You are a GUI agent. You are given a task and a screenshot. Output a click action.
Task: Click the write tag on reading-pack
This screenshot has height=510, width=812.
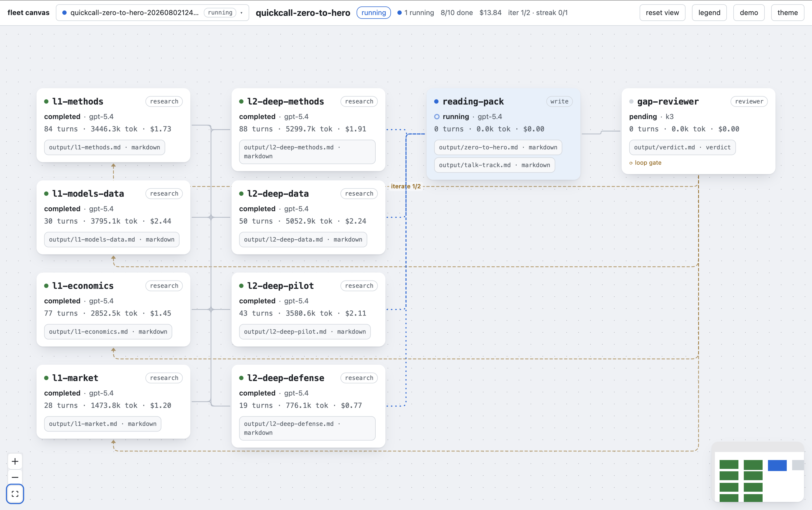(x=559, y=102)
